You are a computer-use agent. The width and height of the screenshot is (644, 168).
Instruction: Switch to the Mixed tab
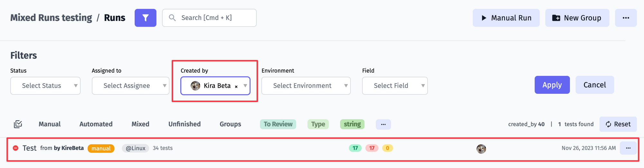coord(140,124)
